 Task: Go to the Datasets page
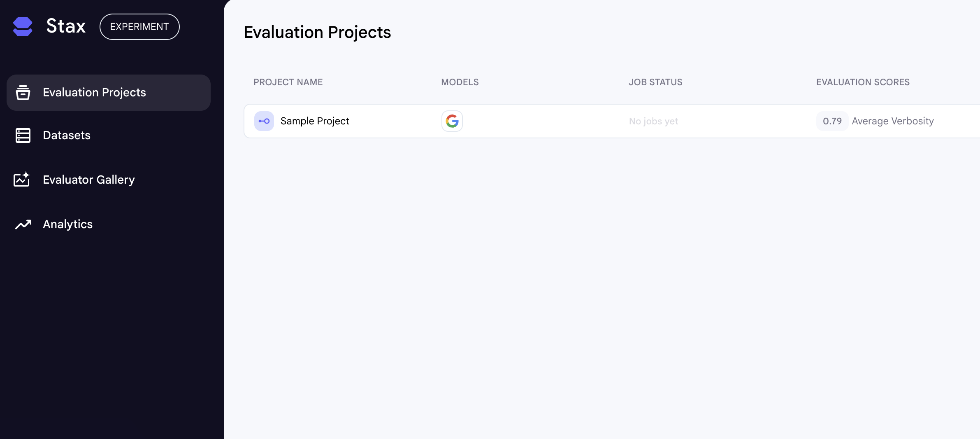click(67, 135)
